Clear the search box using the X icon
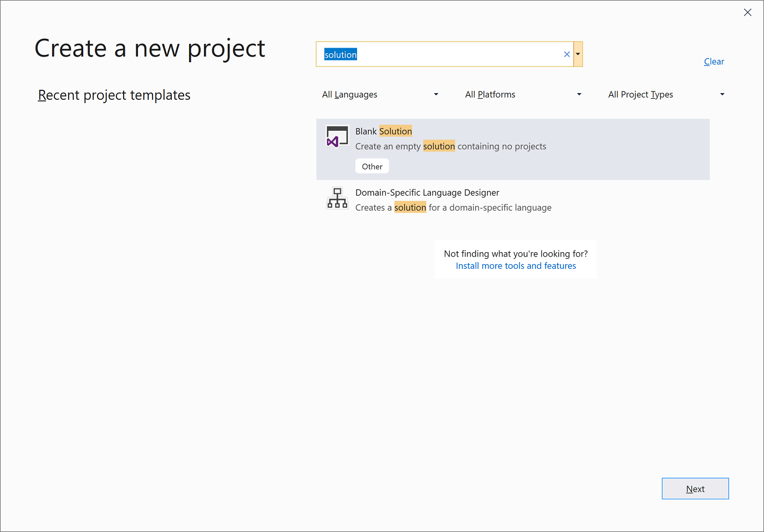The image size is (764, 532). coord(567,54)
